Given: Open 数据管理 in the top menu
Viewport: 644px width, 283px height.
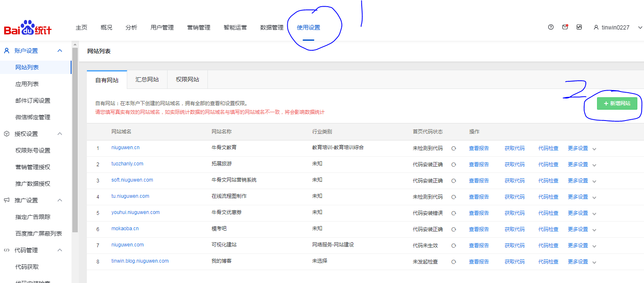Looking at the screenshot, I should [271, 27].
